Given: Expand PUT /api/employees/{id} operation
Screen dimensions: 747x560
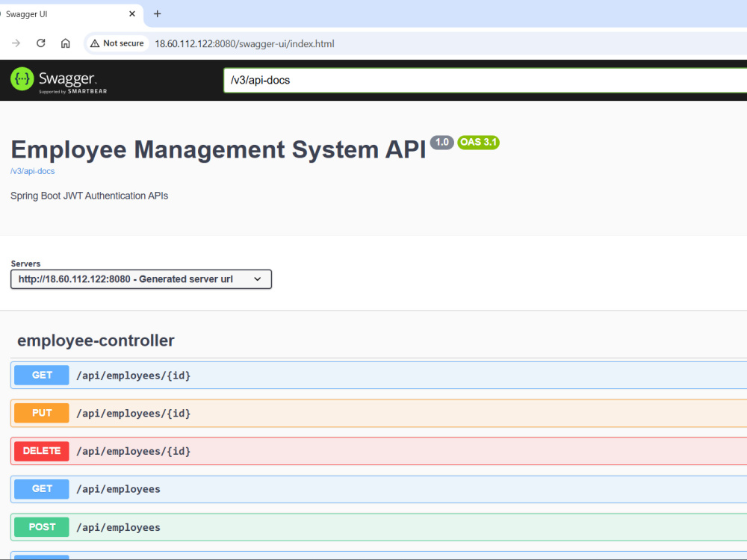Looking at the screenshot, I should [379, 414].
